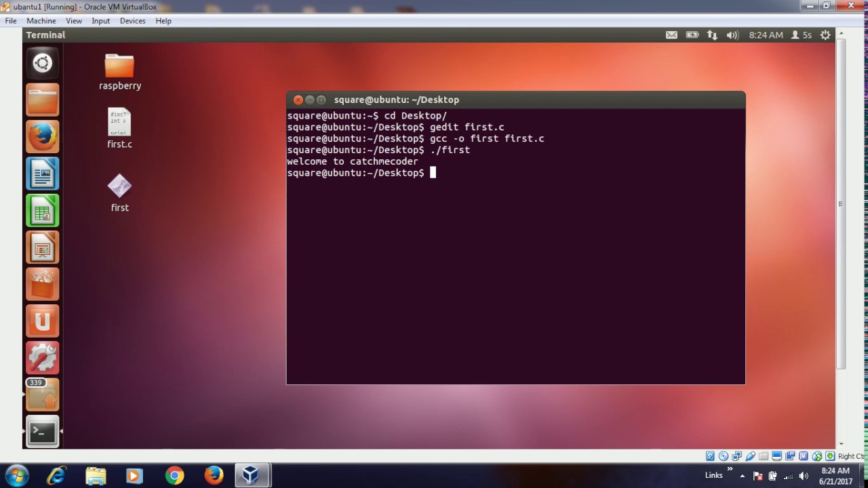868x488 pixels.
Task: Show hidden system tray icons
Action: coord(742,476)
